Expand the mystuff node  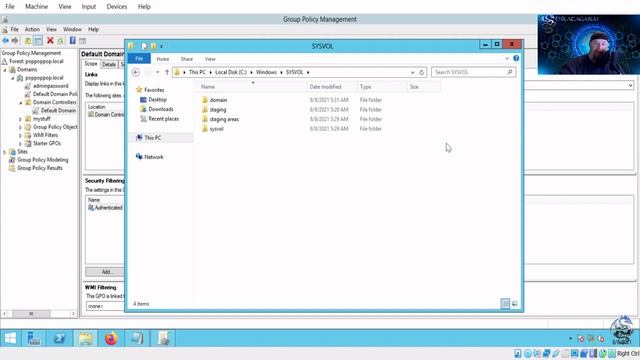pos(20,119)
